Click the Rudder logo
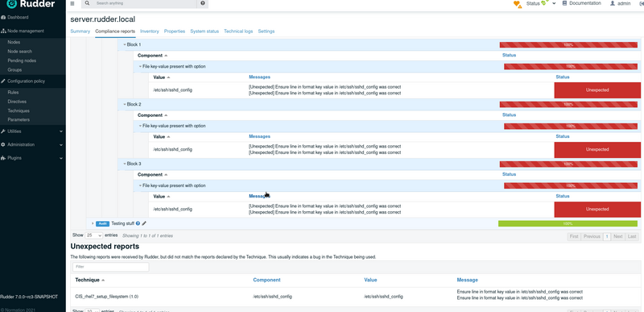The image size is (644, 312). (31, 4)
